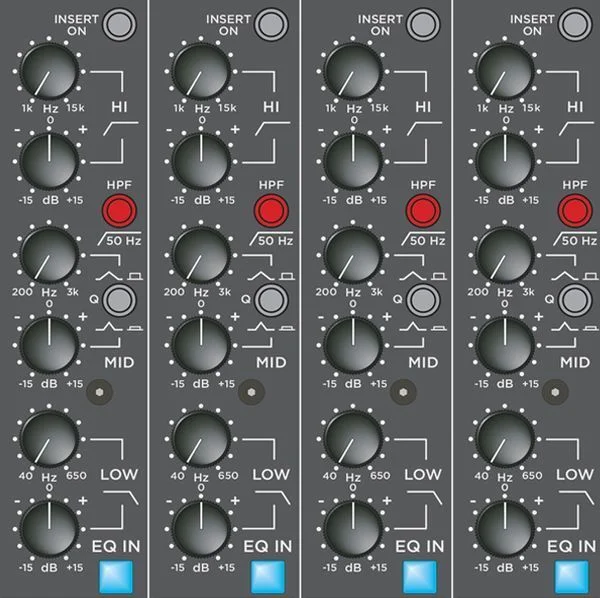This screenshot has width=600, height=598.
Task: Click HI label on fourth channel
Action: click(x=575, y=107)
